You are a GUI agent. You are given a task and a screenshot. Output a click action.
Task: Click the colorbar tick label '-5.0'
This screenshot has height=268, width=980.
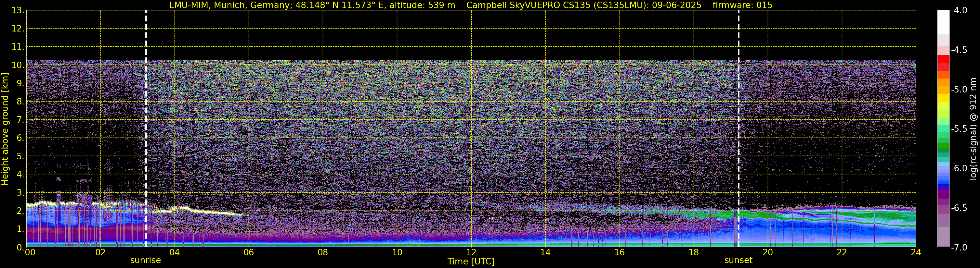(x=959, y=90)
